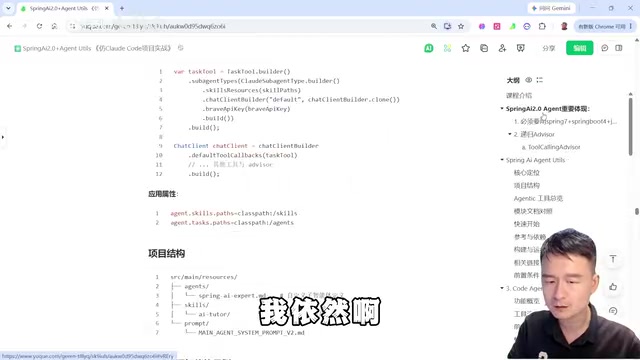Viewport: 640px width, 360px height.
Task: Close the SpringAi2.0+Agent Utils tab
Action: 107,8
